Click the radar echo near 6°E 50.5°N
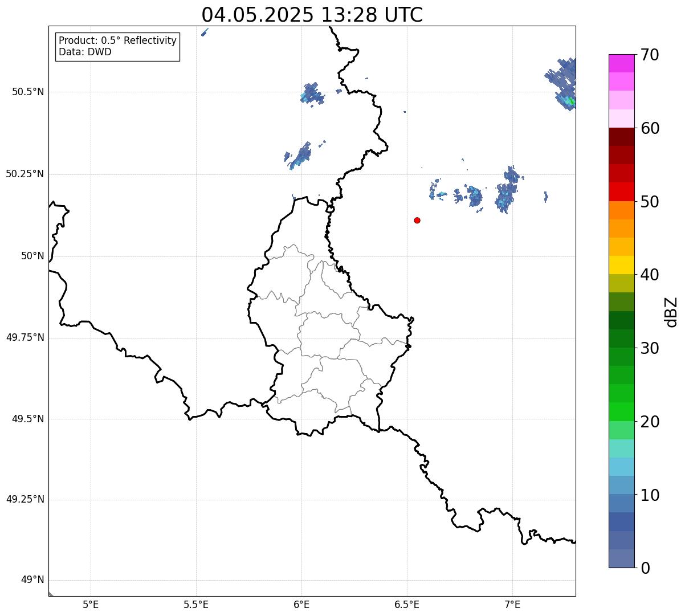This screenshot has height=616, width=685. tap(312, 93)
